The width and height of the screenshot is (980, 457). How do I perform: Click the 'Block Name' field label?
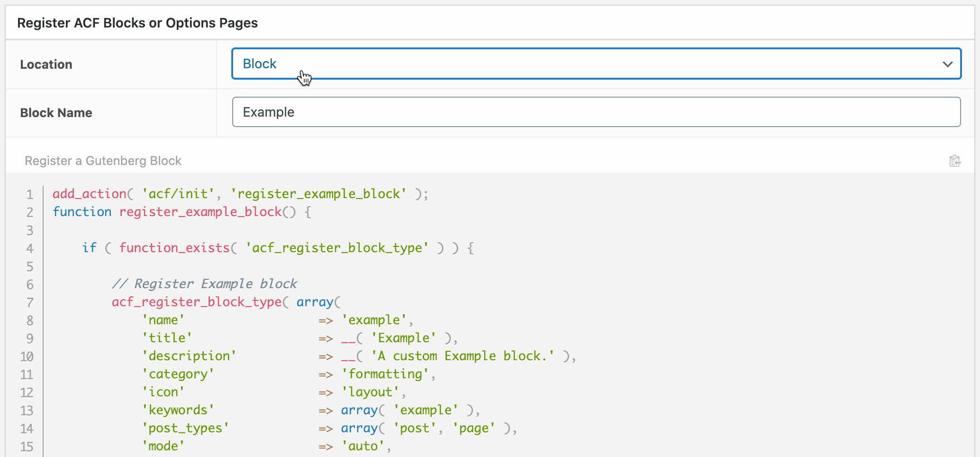tap(56, 113)
